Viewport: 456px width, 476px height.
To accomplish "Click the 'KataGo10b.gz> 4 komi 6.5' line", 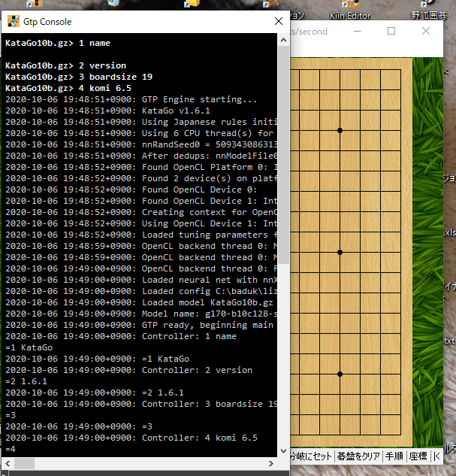I will (68, 88).
